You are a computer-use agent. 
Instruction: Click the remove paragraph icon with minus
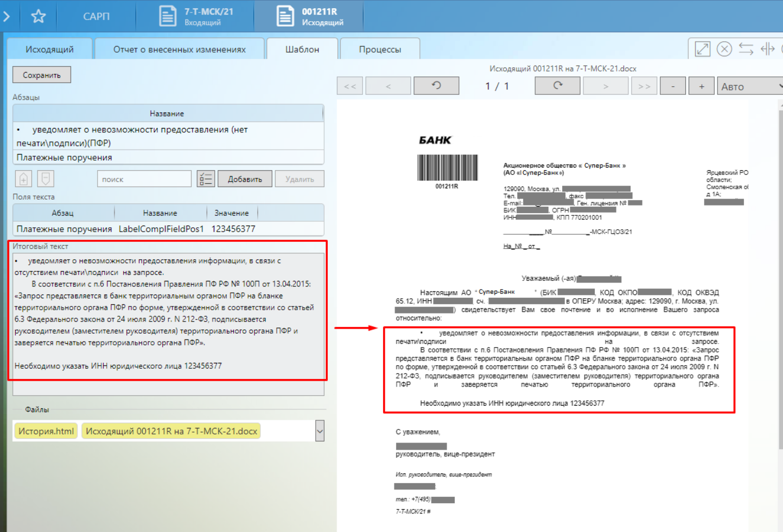click(46, 178)
